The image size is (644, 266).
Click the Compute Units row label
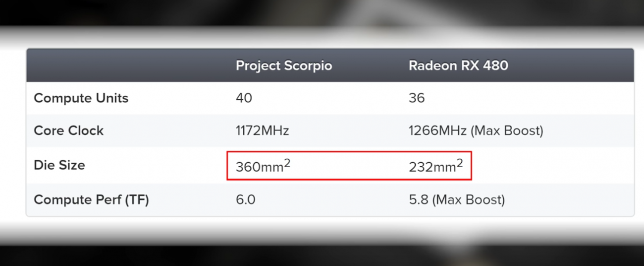(81, 98)
